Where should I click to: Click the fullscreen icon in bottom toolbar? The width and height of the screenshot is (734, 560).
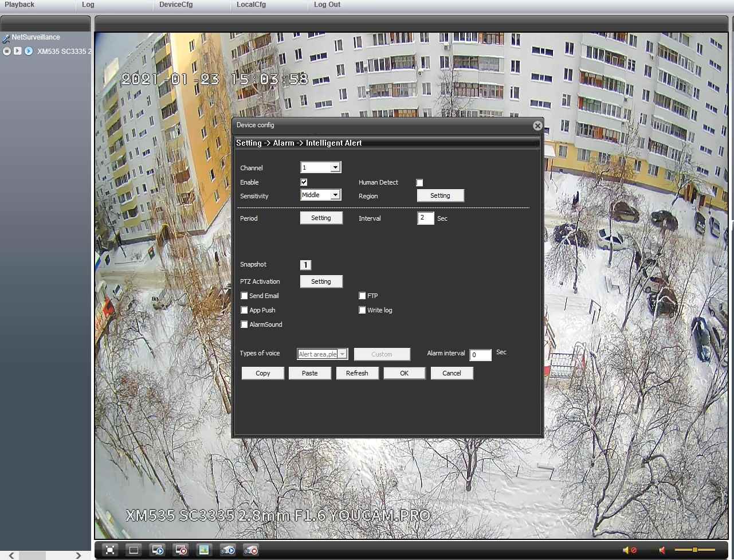[x=110, y=550]
